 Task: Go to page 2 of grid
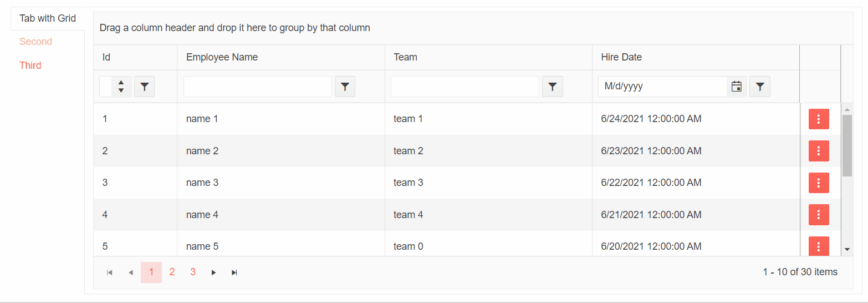point(172,272)
